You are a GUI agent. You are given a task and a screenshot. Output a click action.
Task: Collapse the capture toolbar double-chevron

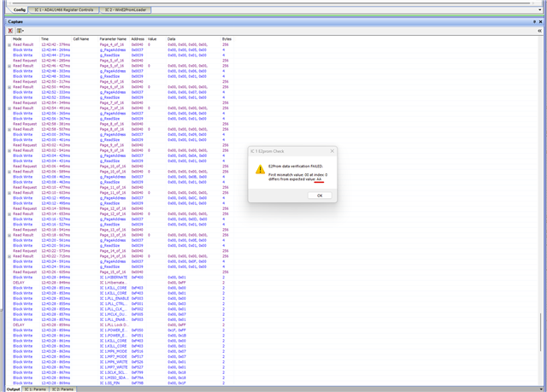539,31
